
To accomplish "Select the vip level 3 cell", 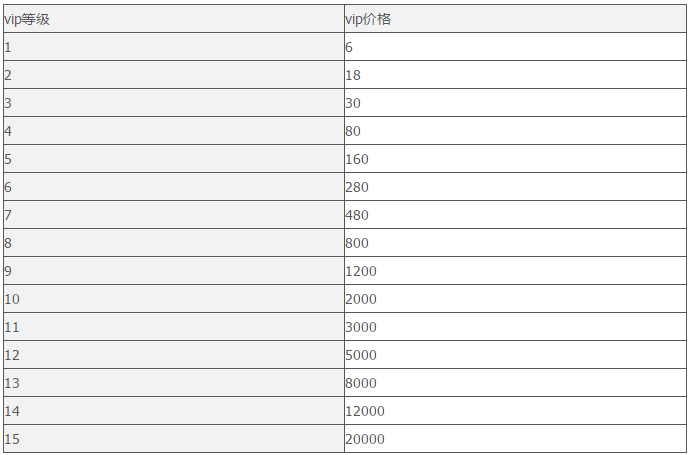I will (173, 103).
